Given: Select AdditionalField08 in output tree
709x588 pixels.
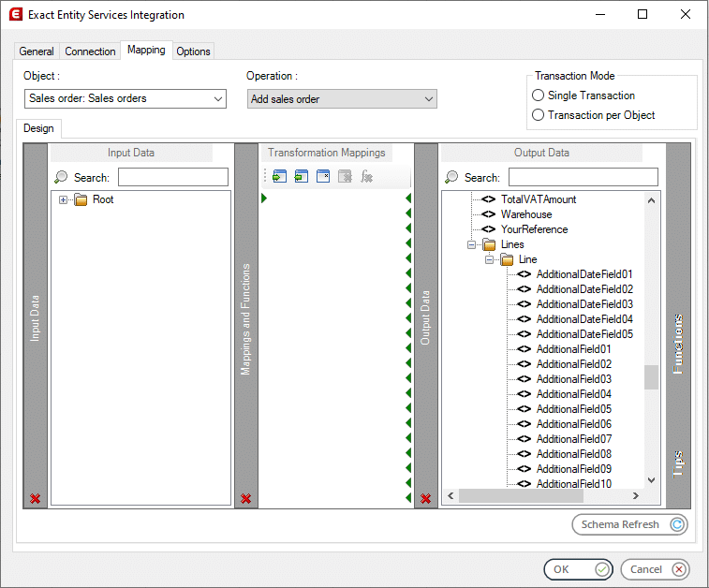Looking at the screenshot, I should pyautogui.click(x=574, y=454).
